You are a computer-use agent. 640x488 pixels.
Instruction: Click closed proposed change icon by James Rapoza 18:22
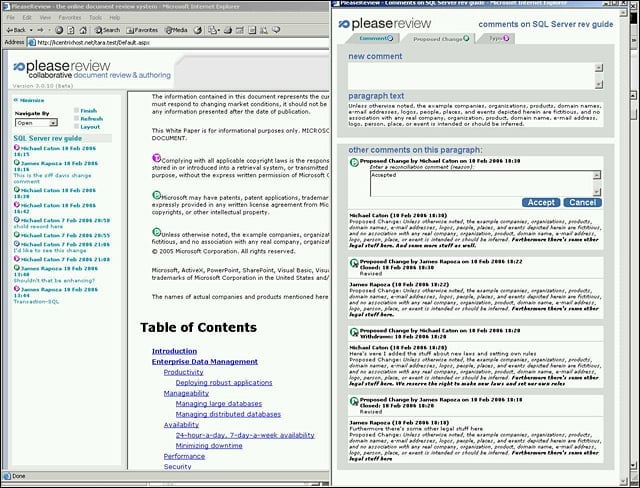(354, 263)
